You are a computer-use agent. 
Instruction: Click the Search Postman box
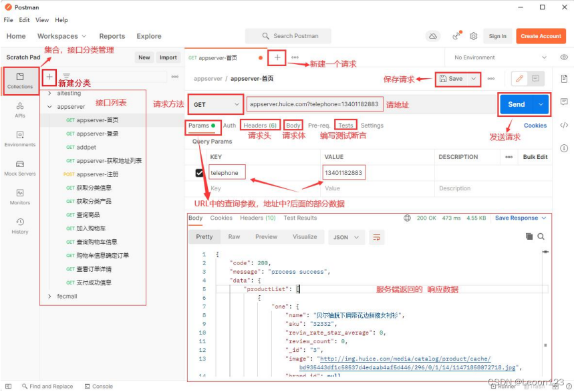[288, 36]
